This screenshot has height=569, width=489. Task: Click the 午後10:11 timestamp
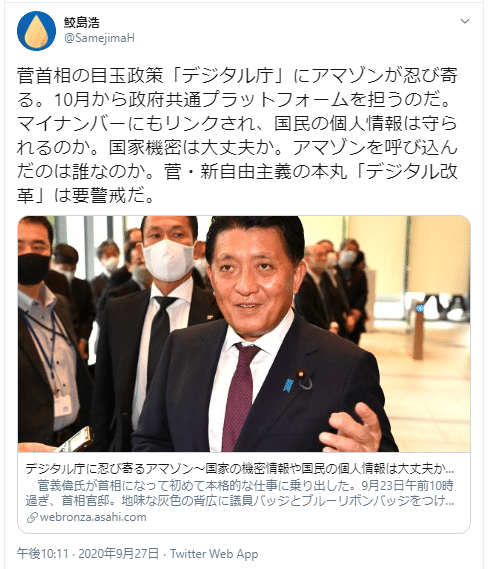(x=42, y=554)
